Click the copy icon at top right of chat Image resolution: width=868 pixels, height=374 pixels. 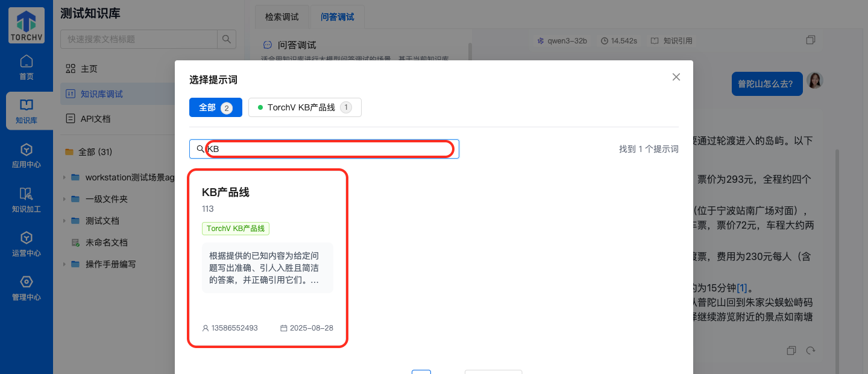click(810, 40)
